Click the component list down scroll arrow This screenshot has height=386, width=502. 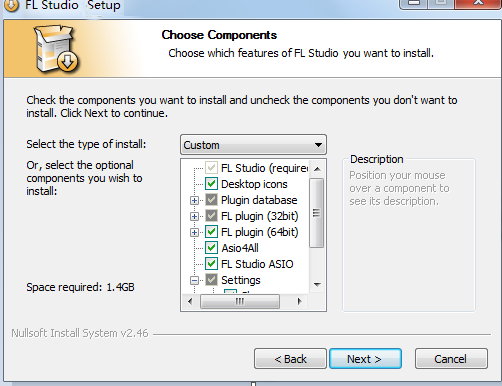click(x=317, y=285)
